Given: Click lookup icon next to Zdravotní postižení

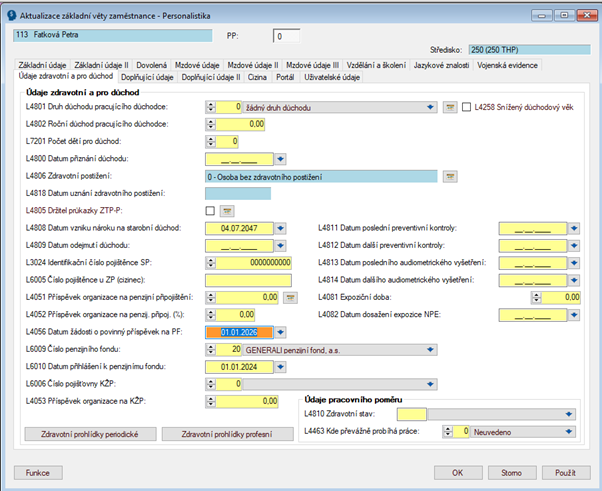Looking at the screenshot, I should [450, 176].
